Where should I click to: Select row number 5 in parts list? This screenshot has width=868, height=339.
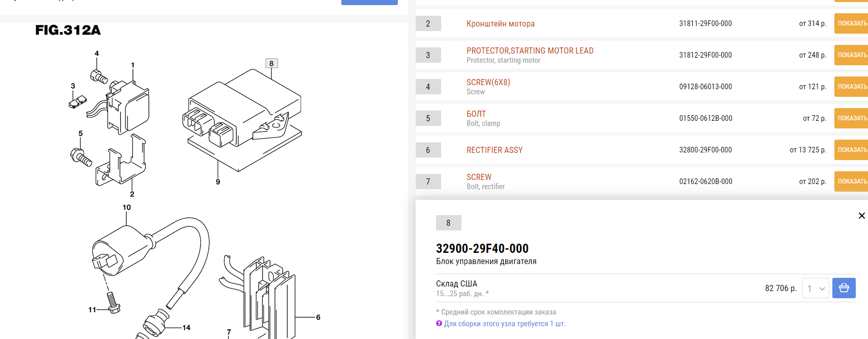click(x=428, y=118)
